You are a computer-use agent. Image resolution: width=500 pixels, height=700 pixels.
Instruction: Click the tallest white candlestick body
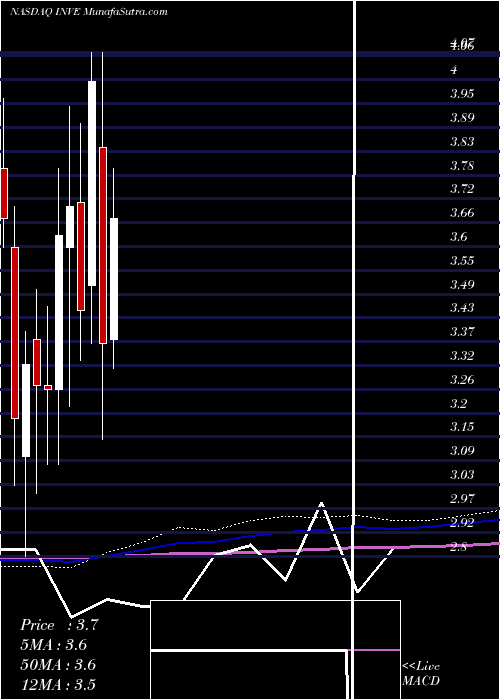coord(92,183)
